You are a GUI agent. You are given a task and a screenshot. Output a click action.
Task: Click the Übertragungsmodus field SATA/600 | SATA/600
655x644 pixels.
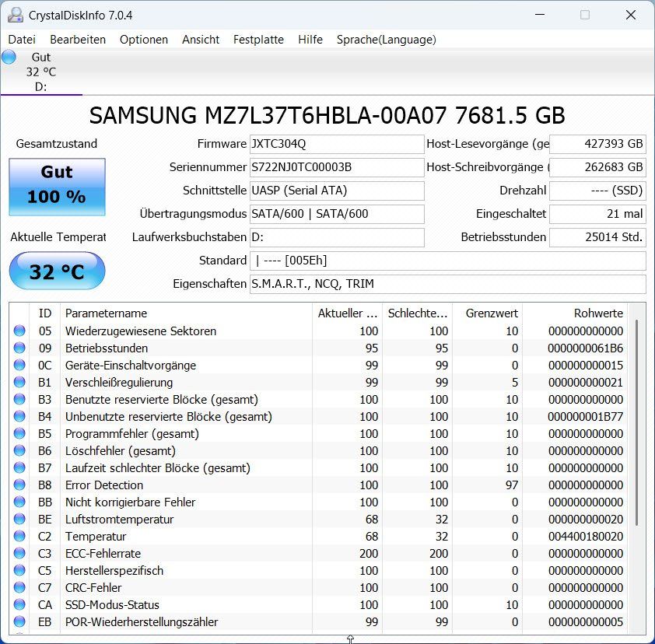(337, 214)
